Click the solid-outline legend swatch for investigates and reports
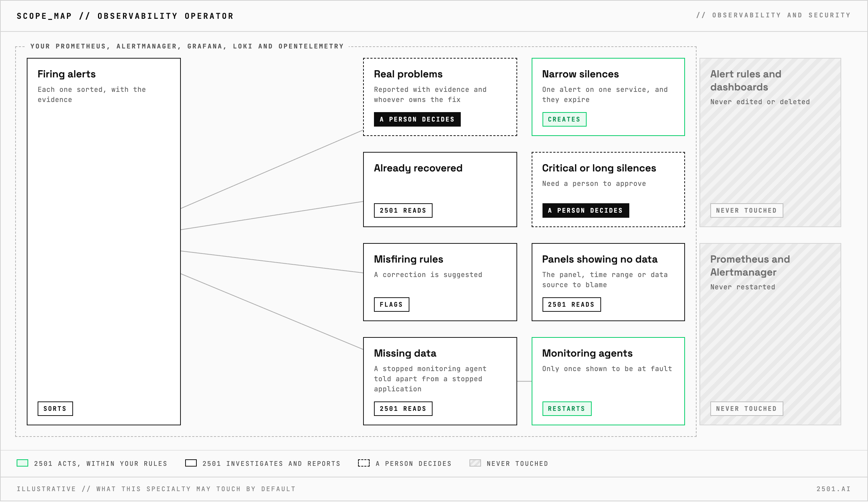 coord(191,463)
